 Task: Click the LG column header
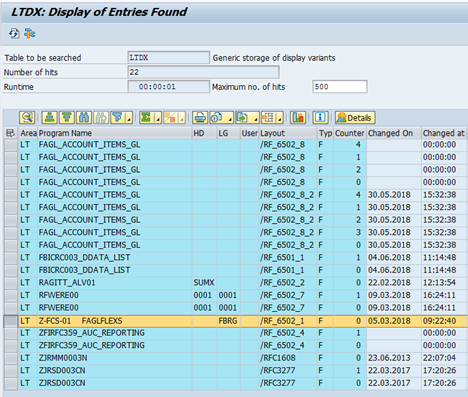[229, 133]
